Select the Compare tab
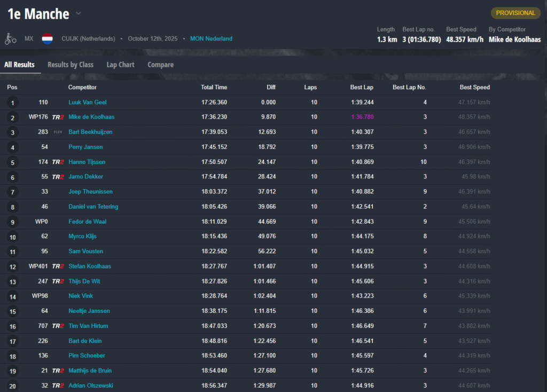 pyautogui.click(x=160, y=65)
